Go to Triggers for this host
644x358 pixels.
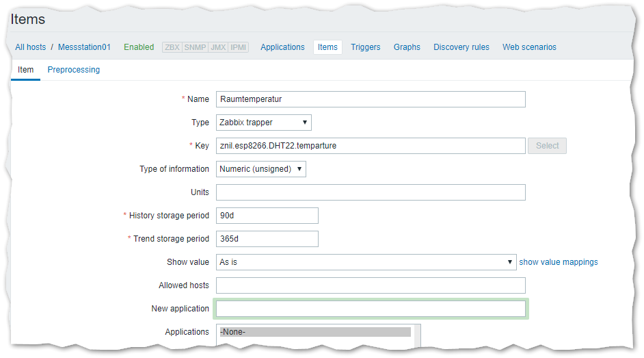(x=366, y=47)
